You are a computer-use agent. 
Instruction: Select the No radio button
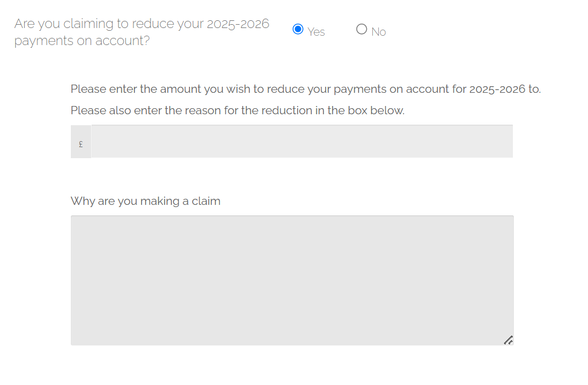pyautogui.click(x=361, y=29)
